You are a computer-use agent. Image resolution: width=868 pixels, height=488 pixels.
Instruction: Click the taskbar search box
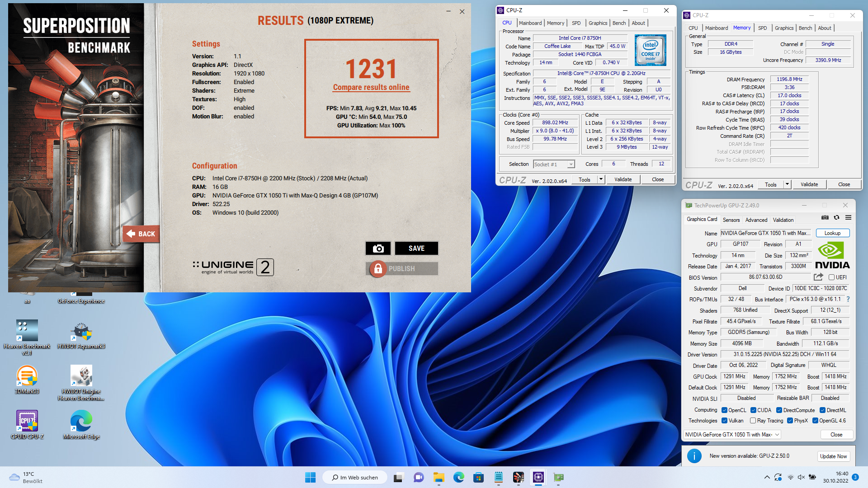355,477
